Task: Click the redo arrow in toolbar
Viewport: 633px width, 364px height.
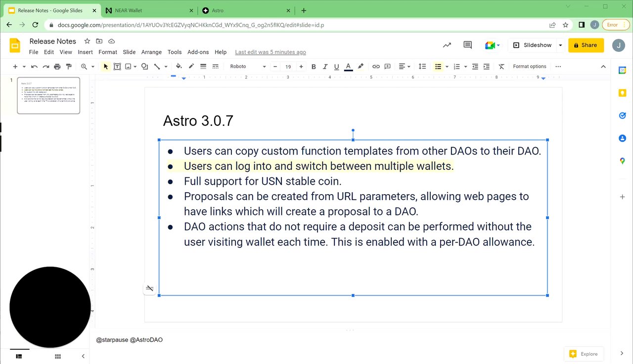Action: [x=45, y=66]
